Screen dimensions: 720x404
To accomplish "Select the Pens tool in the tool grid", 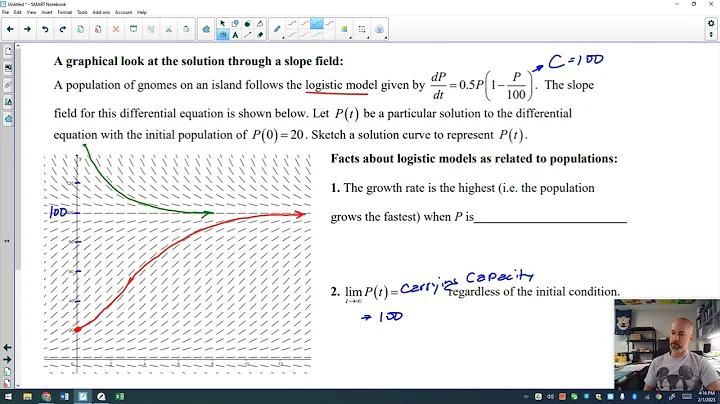I will pos(223,35).
